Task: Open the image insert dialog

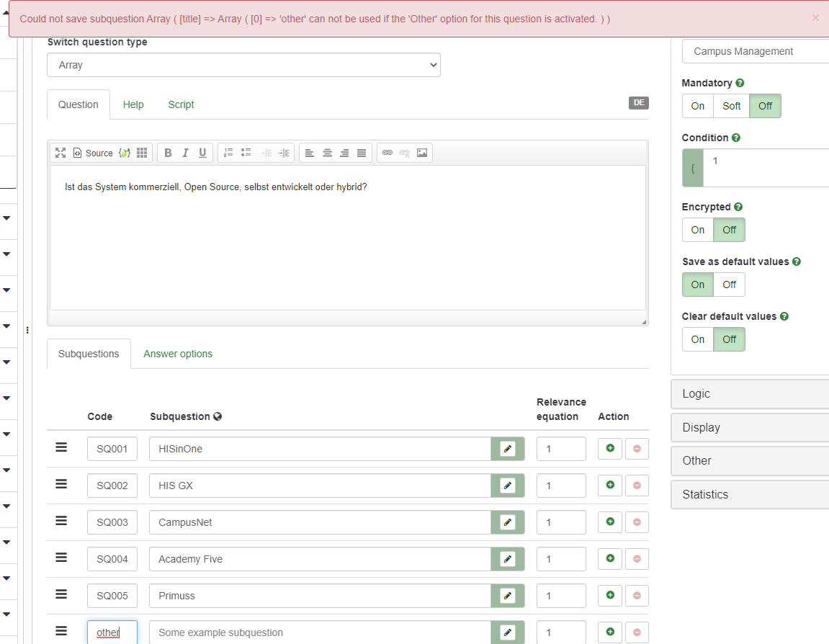Action: 422,153
